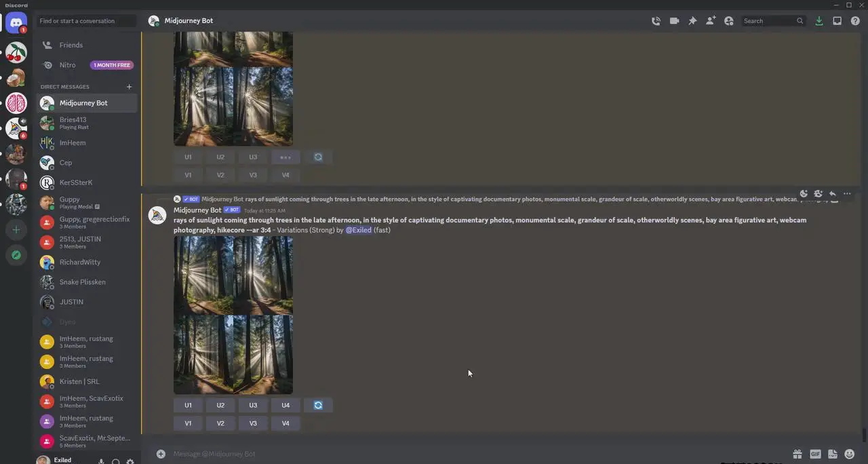The image size is (868, 464).
Task: Open Discord help
Action: click(855, 21)
